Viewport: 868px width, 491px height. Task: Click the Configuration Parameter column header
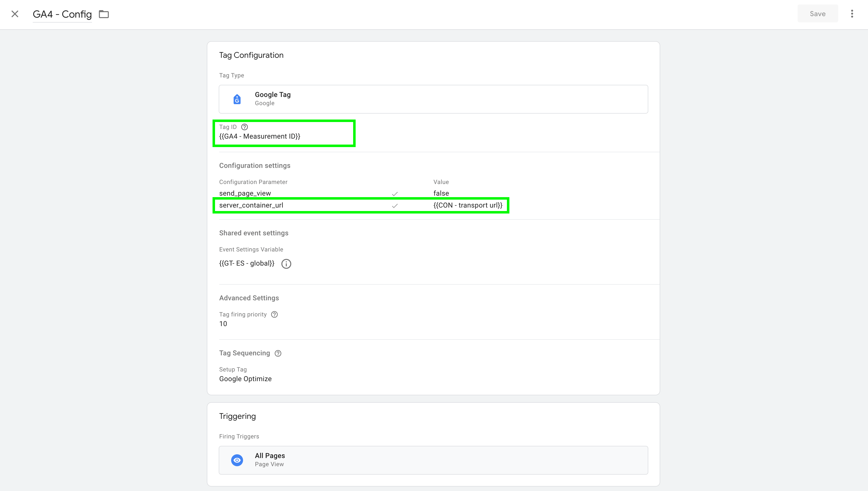(253, 182)
